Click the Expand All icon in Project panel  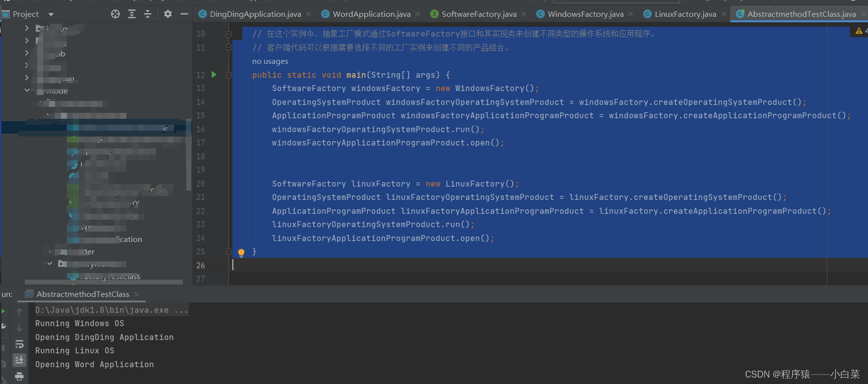pos(132,14)
